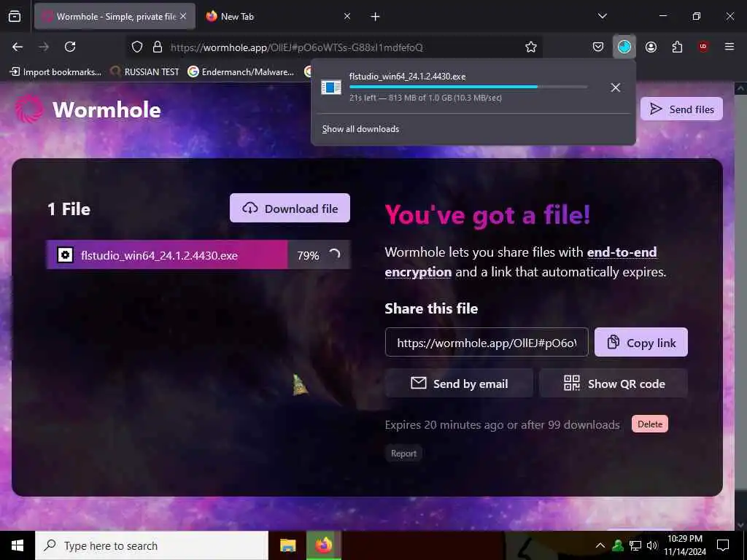
Task: Click the Wormhole logo
Action: (88, 109)
